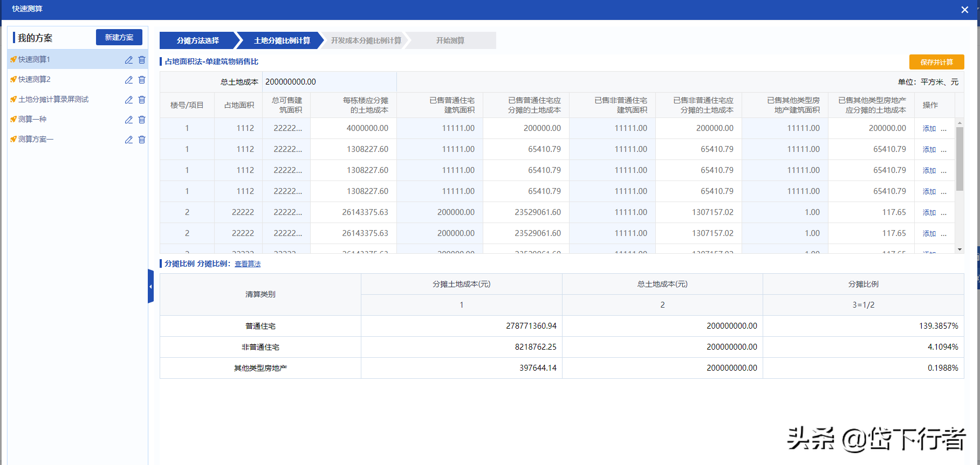Click trash icon beside 测算一种
Viewport: 980px width, 465px height.
pos(142,120)
